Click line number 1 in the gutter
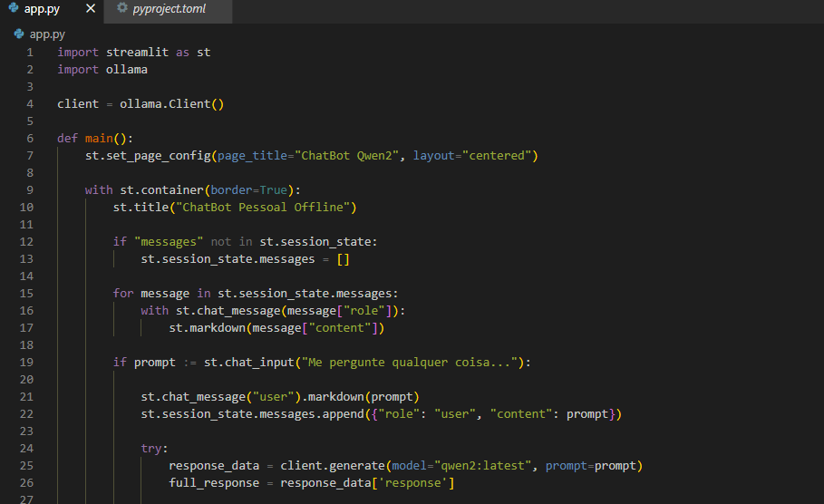The width and height of the screenshot is (824, 504). pos(30,53)
